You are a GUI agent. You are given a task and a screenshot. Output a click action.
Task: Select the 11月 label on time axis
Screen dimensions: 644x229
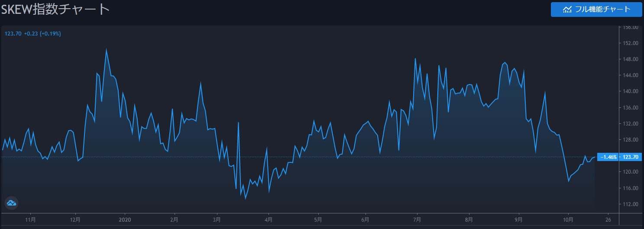[x=31, y=220]
